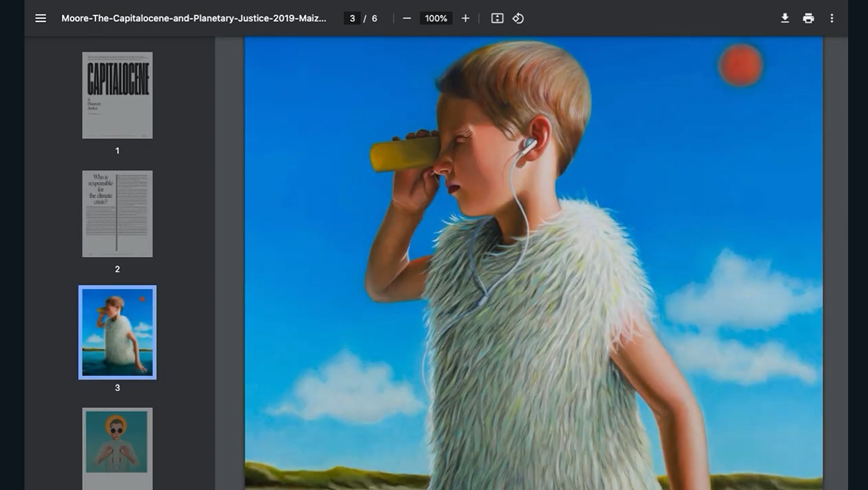This screenshot has width=868, height=490.
Task: Click the number 1 label below the cover thumbnail
Action: click(117, 150)
